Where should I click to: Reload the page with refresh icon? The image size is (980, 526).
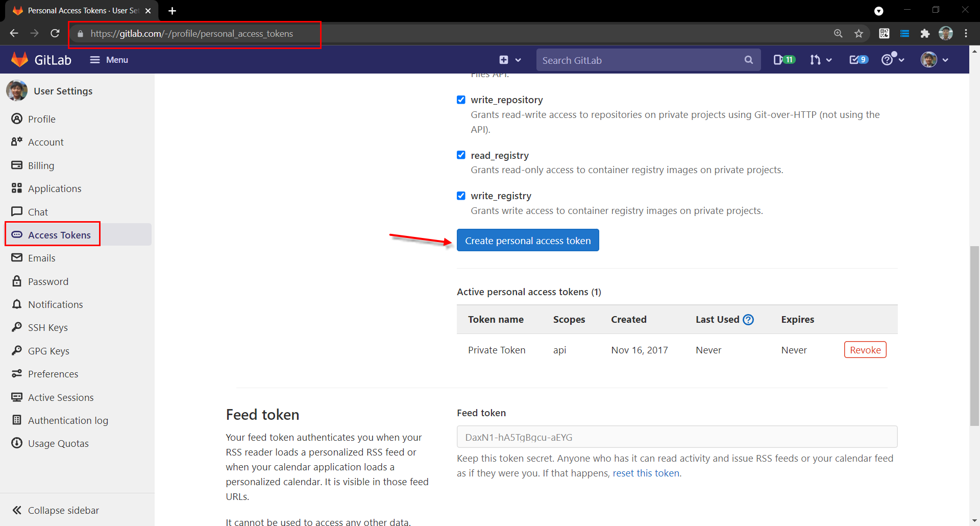tap(55, 33)
